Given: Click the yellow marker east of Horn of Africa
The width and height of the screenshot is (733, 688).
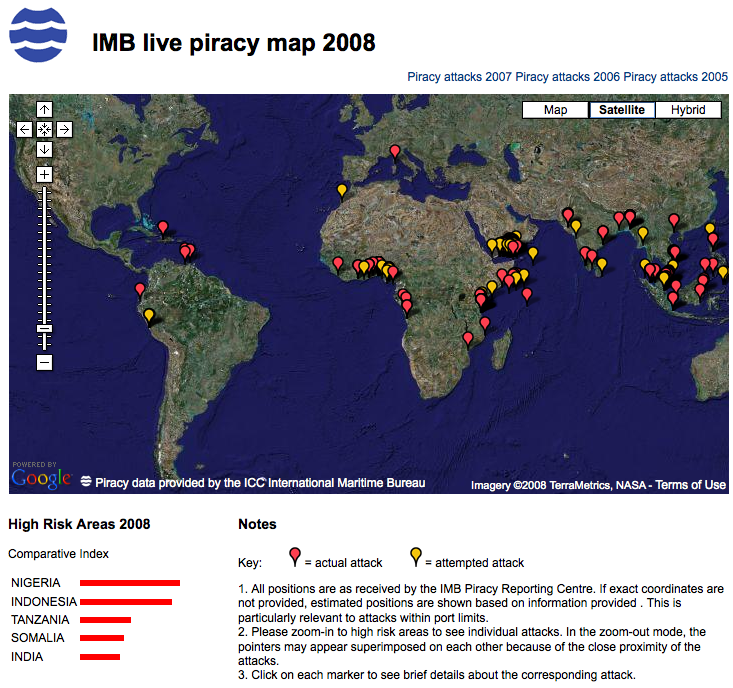Looking at the screenshot, I should [533, 255].
